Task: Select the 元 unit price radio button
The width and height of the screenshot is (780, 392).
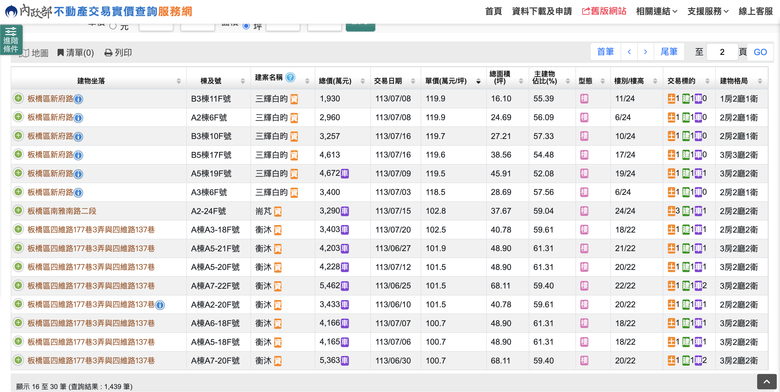Action: click(112, 26)
